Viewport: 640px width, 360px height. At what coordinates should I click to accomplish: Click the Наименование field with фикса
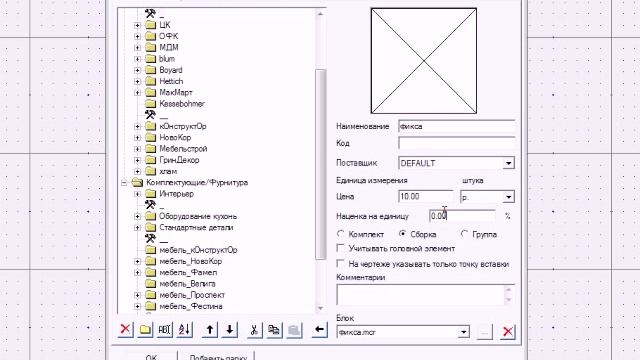click(456, 127)
